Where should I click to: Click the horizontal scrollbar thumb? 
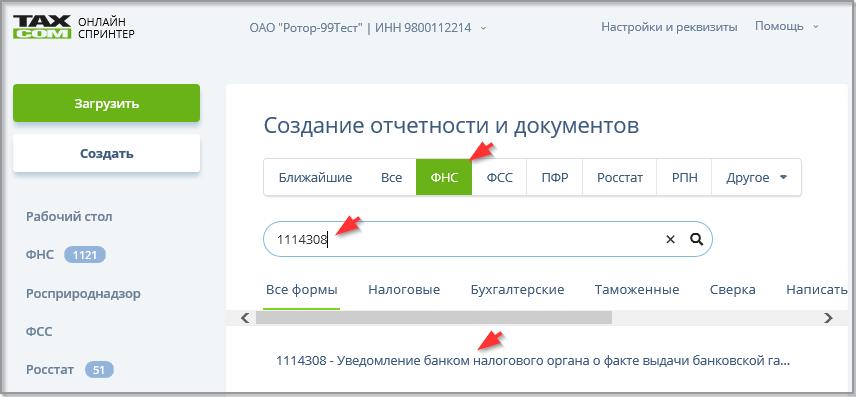click(x=434, y=318)
